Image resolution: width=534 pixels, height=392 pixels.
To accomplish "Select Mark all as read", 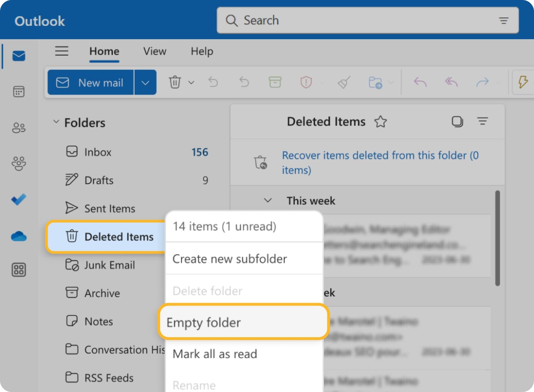I will click(x=215, y=354).
